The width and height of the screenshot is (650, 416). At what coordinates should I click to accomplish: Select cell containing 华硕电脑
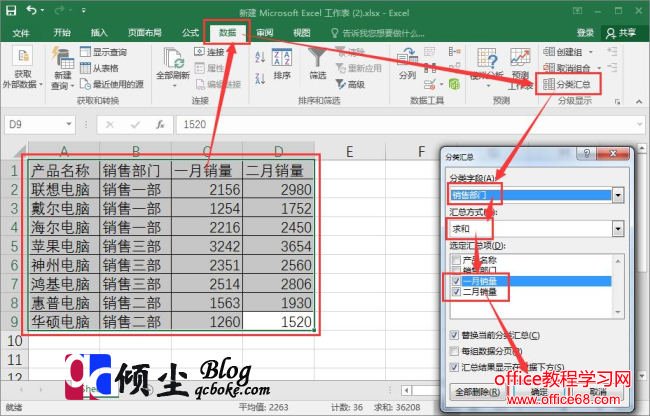pyautogui.click(x=64, y=322)
